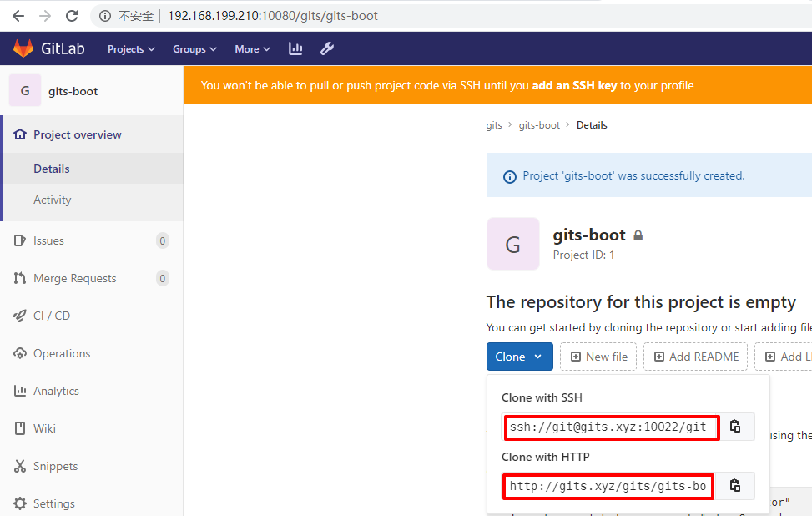Open Details under Project overview
The width and height of the screenshot is (812, 516).
(51, 169)
